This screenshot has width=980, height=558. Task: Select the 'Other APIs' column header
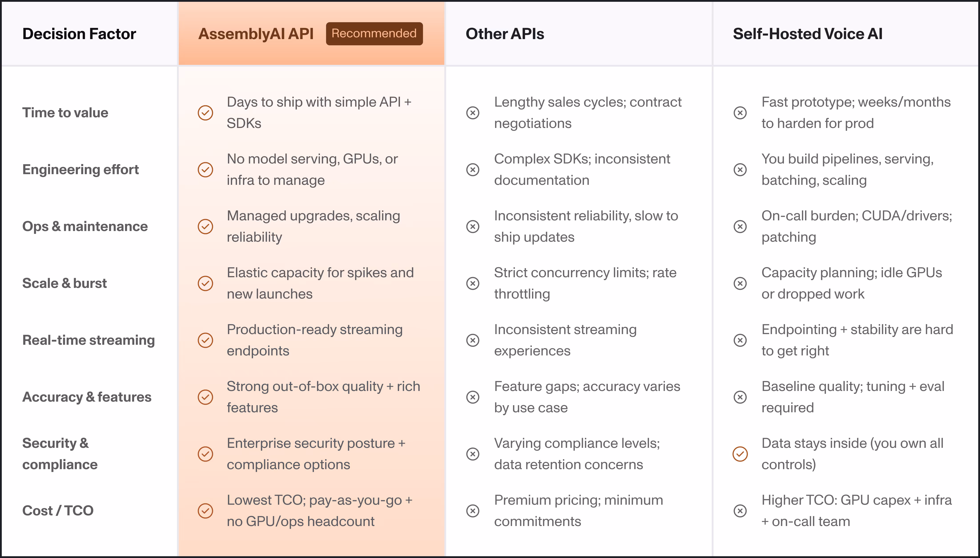(505, 34)
